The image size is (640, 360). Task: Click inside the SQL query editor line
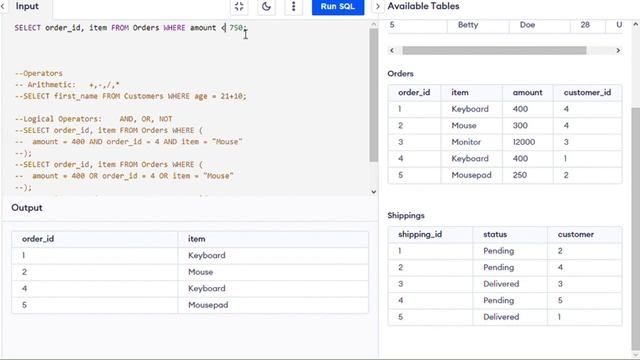click(131, 28)
